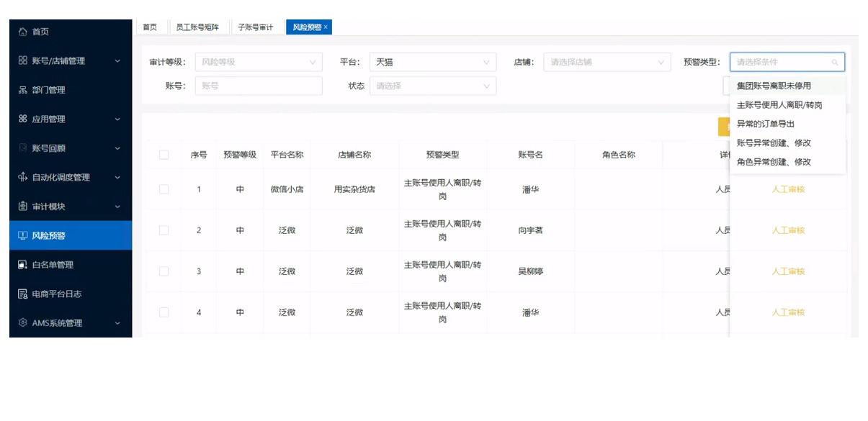Click the 审计模块 audit icon

pyautogui.click(x=23, y=207)
